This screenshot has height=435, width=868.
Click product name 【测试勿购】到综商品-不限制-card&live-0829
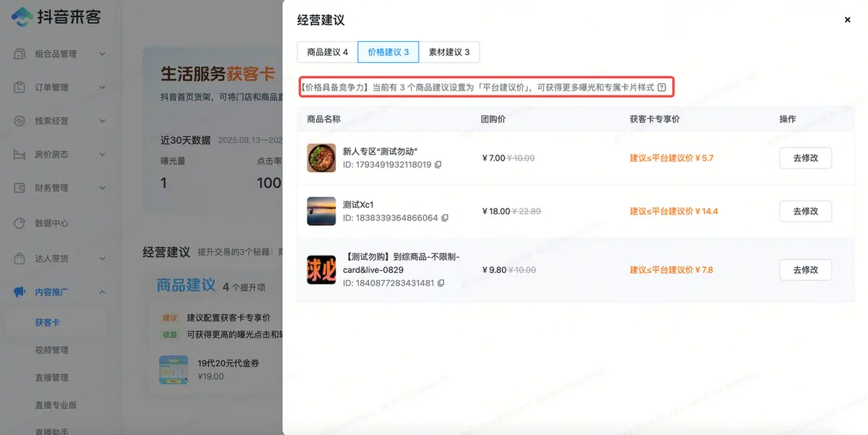coord(402,263)
